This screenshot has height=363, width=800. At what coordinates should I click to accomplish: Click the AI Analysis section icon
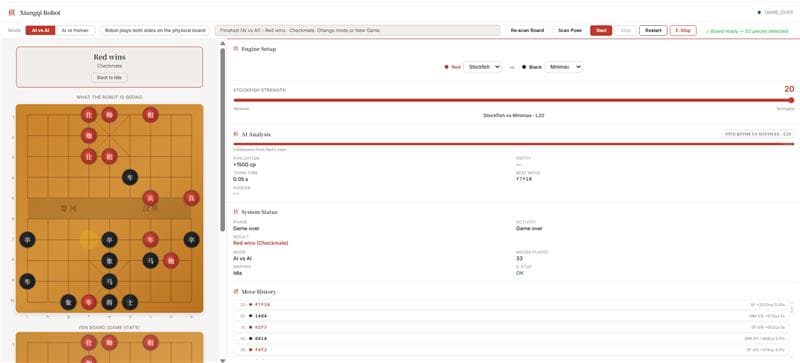[236, 134]
